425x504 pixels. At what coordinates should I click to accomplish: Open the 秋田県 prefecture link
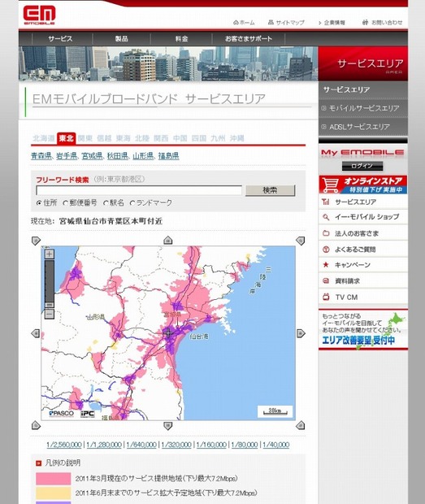118,156
